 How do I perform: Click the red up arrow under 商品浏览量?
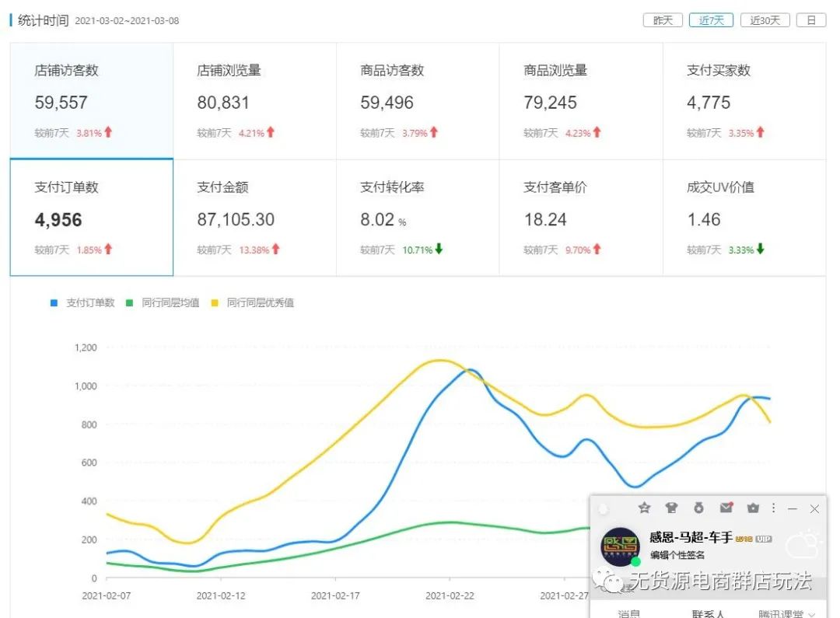click(x=597, y=131)
